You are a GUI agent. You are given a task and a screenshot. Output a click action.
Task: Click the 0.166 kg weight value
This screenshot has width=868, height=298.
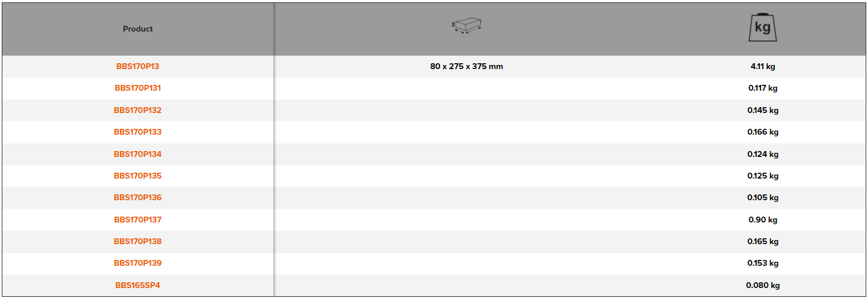coord(763,132)
